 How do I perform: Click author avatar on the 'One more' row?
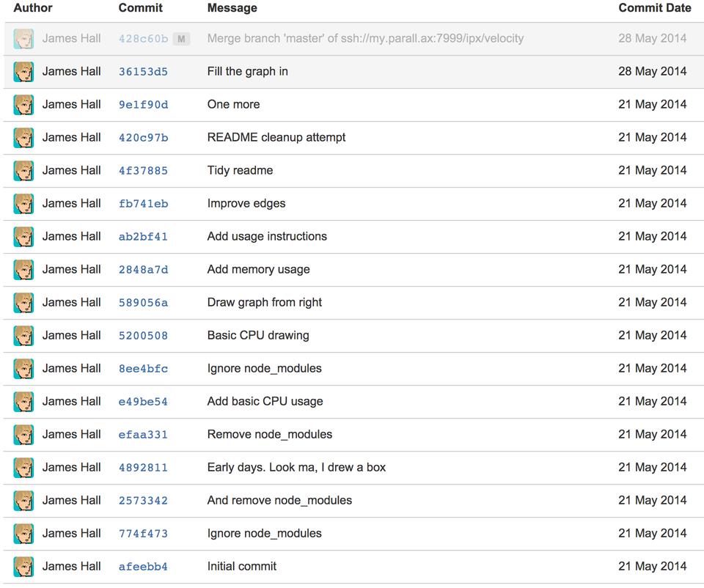click(x=23, y=105)
